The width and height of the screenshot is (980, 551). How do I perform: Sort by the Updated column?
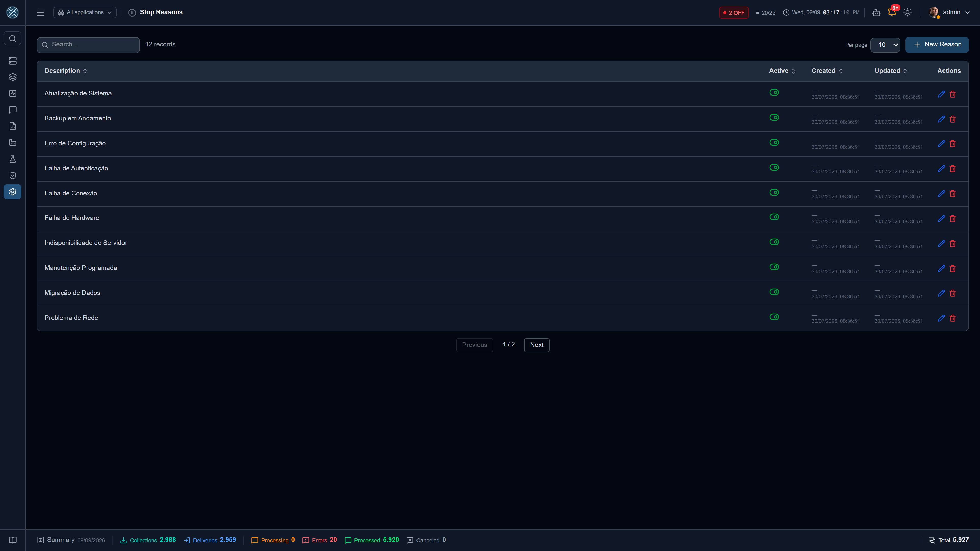click(891, 71)
